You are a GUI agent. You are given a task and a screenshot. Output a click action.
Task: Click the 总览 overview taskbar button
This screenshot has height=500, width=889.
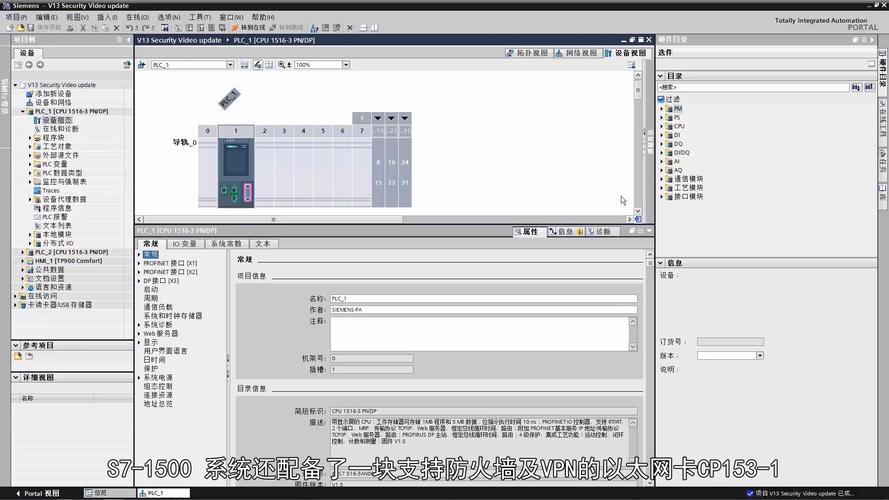click(109, 493)
